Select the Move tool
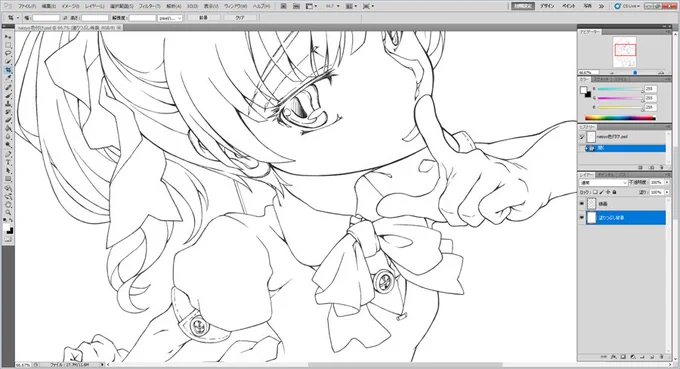 pos(8,37)
